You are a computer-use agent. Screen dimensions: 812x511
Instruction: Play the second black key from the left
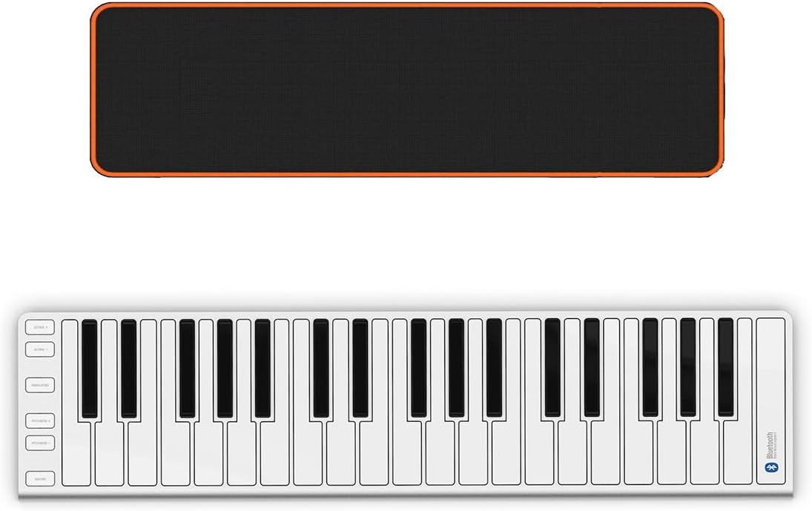pos(128,369)
